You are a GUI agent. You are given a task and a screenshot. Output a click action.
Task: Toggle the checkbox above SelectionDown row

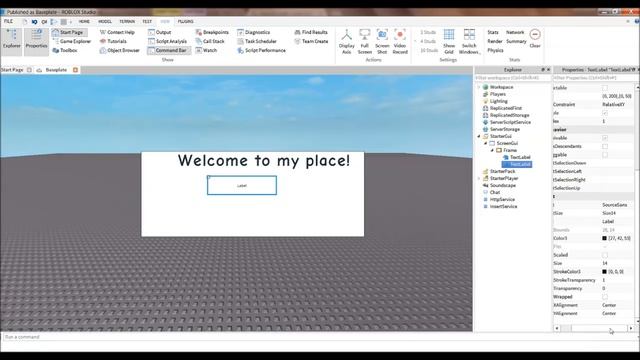tap(605, 155)
